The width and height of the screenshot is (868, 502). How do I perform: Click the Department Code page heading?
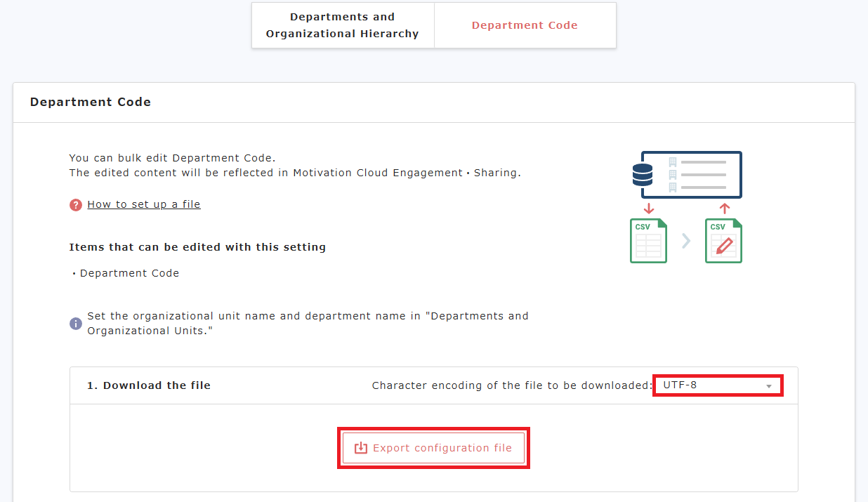[x=90, y=102]
